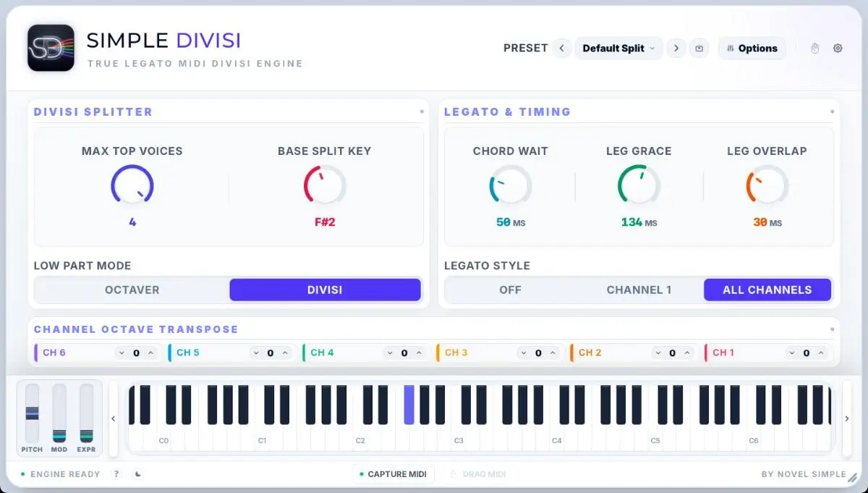The height and width of the screenshot is (493, 868).
Task: Shift keyboard range left arrow
Action: point(113,418)
